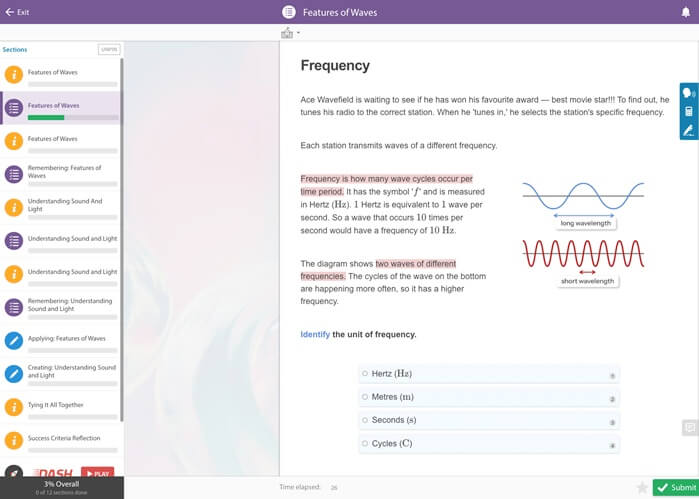Open Creating: Understanding Sound and Light icon

(x=14, y=374)
